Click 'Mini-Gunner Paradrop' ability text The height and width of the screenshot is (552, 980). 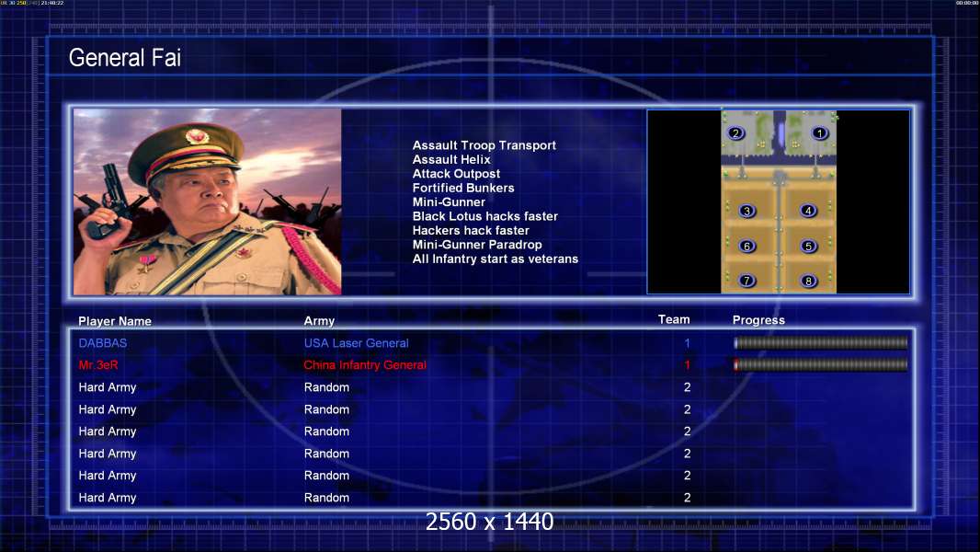[477, 245]
